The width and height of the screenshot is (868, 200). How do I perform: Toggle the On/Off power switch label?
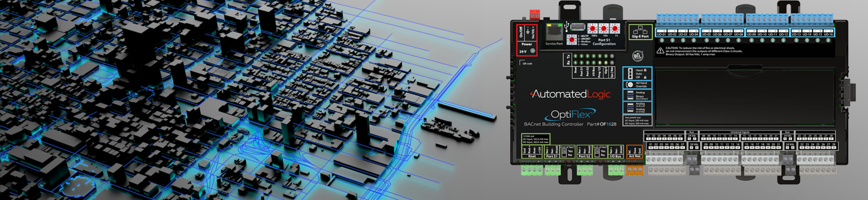(521, 32)
